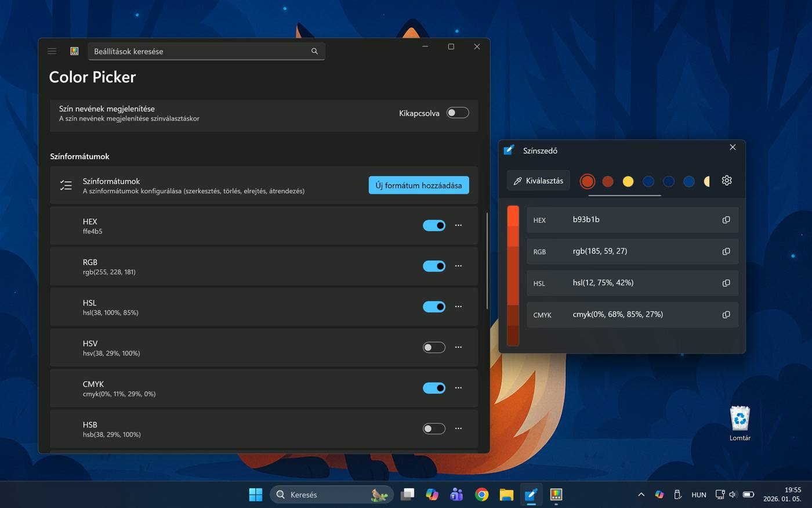Viewport: 812px width, 508px height.
Task: Open more options for the HSB format
Action: 458,428
